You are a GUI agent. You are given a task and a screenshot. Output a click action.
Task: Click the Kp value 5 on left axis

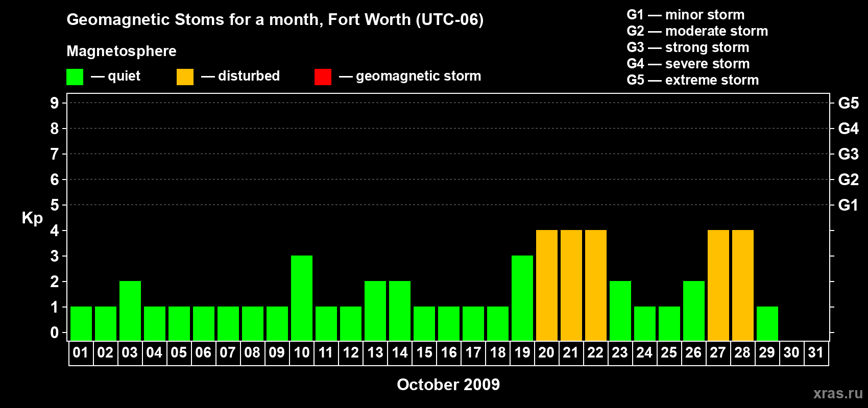tap(55, 205)
